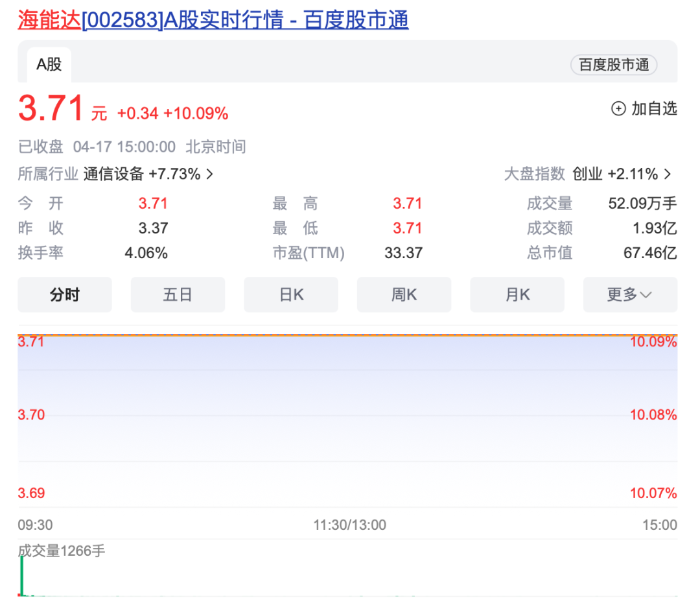Click the +10.09% change value
This screenshot has width=700, height=607.
pyautogui.click(x=196, y=113)
